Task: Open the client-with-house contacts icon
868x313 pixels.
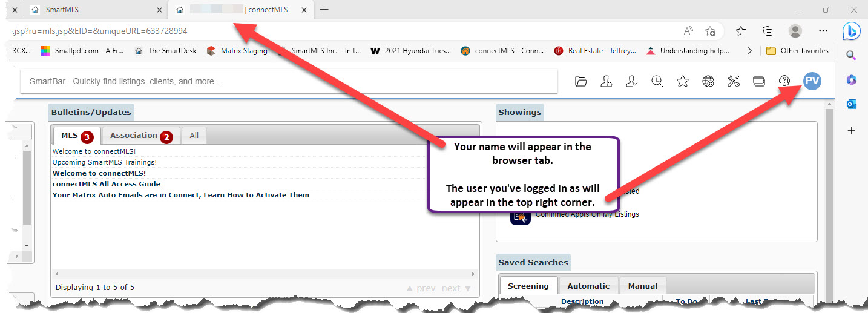Action: tap(606, 81)
